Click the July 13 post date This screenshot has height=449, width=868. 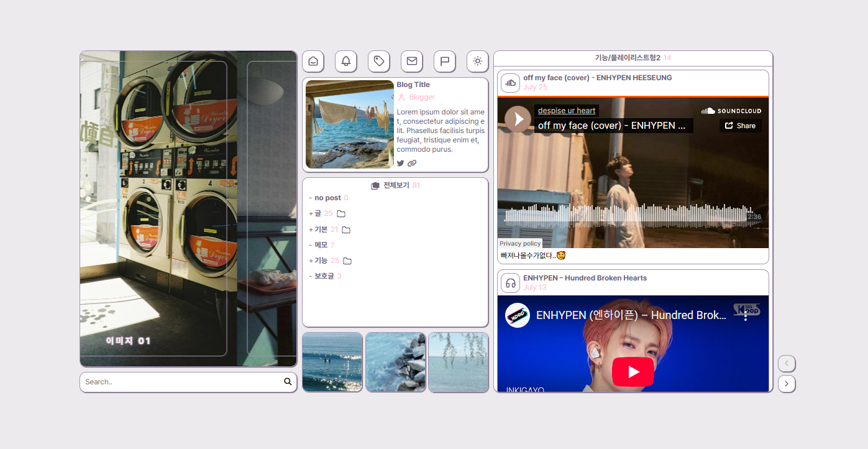click(535, 287)
